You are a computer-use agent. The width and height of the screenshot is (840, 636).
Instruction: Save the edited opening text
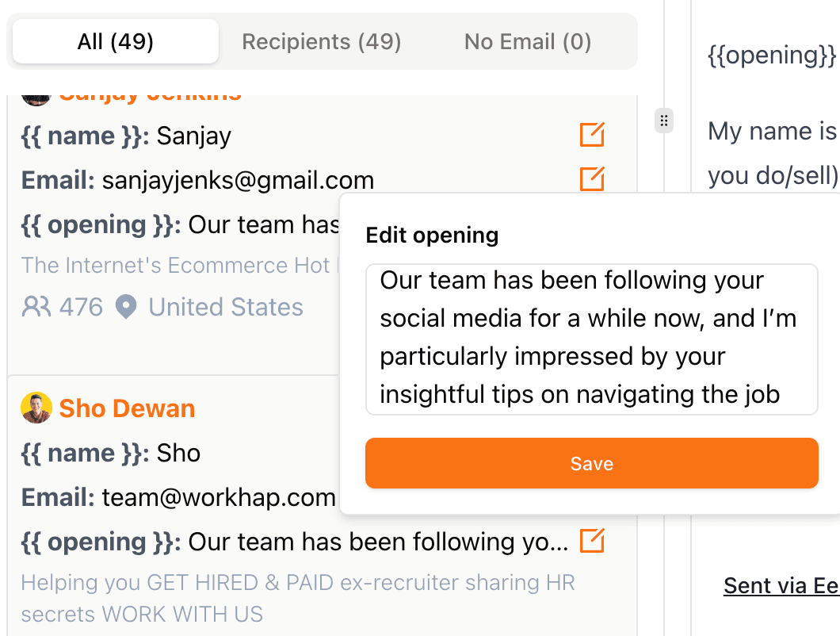click(591, 463)
